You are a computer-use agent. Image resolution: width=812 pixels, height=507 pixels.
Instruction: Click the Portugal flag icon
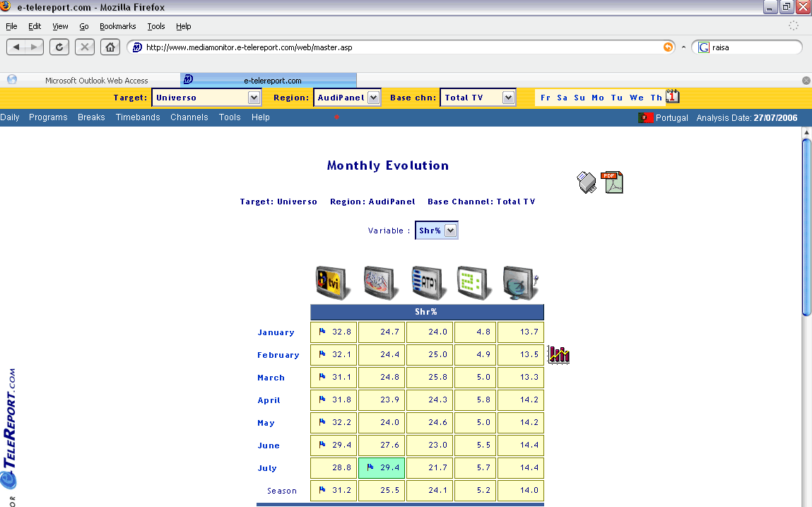(x=645, y=117)
